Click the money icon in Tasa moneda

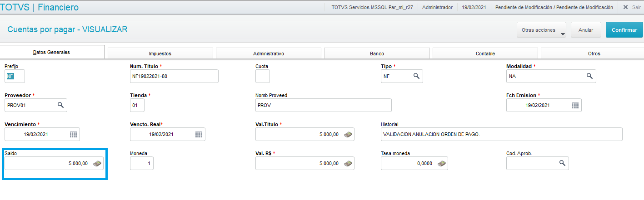pyautogui.click(x=441, y=163)
